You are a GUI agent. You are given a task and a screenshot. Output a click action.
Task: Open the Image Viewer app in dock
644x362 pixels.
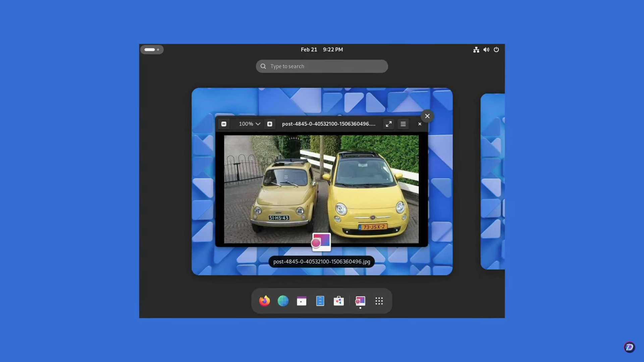[x=360, y=301]
